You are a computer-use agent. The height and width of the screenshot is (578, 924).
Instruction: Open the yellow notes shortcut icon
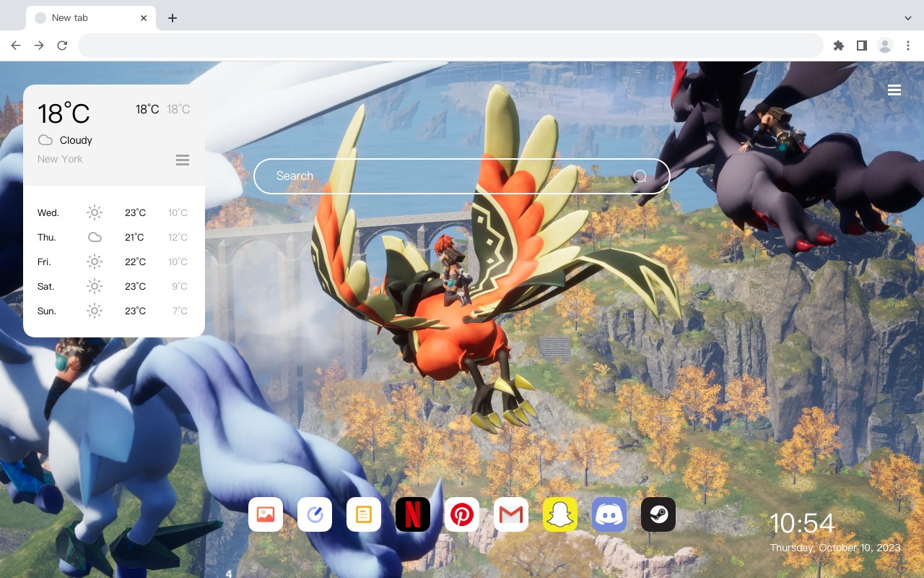pyautogui.click(x=364, y=514)
